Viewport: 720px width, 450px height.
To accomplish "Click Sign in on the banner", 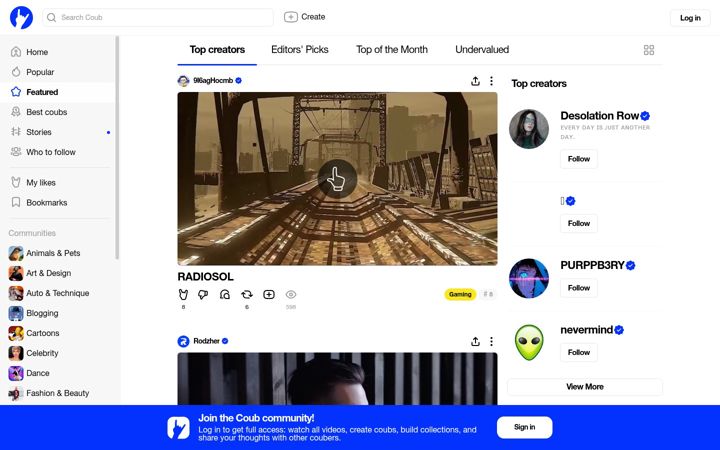I will (524, 427).
